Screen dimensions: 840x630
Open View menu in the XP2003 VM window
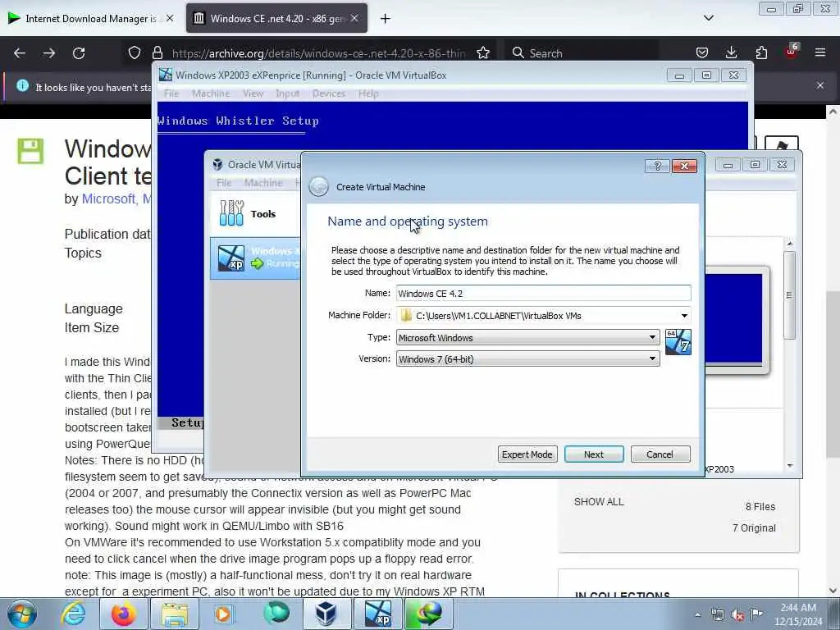pyautogui.click(x=253, y=94)
